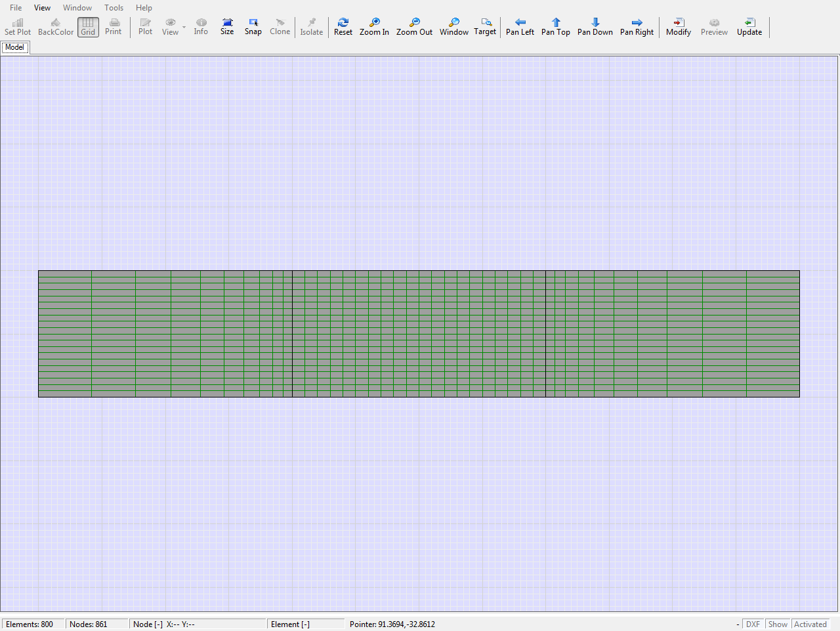Click the 'Node [-]' status field

point(198,624)
